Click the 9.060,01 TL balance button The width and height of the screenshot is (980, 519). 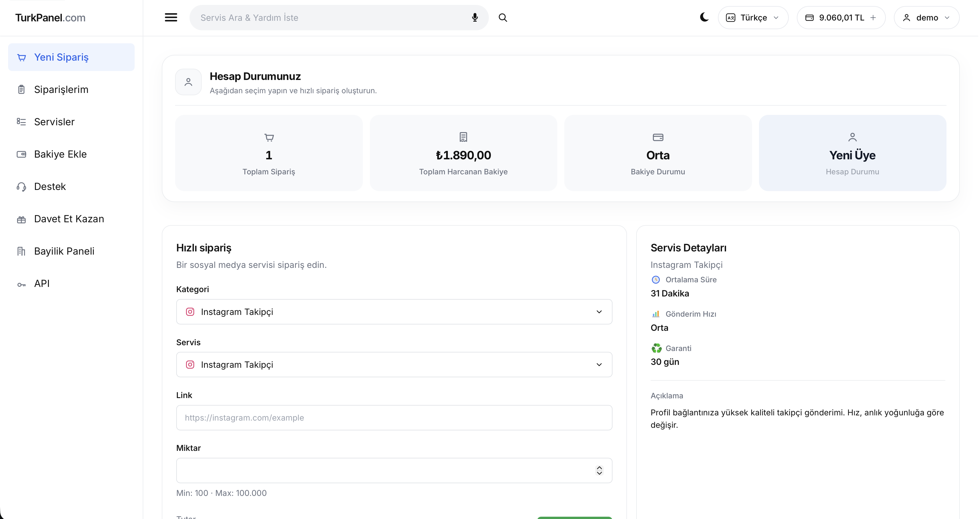pos(841,18)
